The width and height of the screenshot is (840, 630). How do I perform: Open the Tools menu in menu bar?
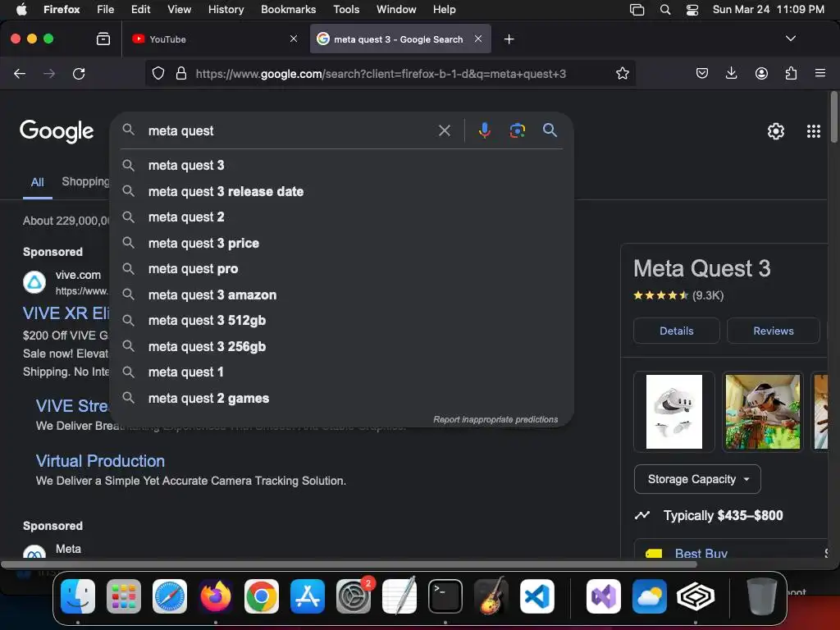click(346, 10)
